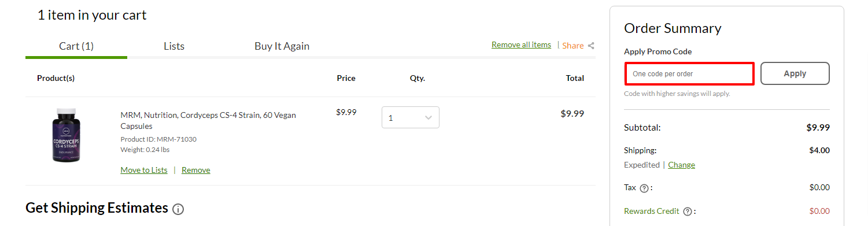Screen dimensions: 868x226
Task: Open the quantity dropdown showing 1
Action: (411, 117)
